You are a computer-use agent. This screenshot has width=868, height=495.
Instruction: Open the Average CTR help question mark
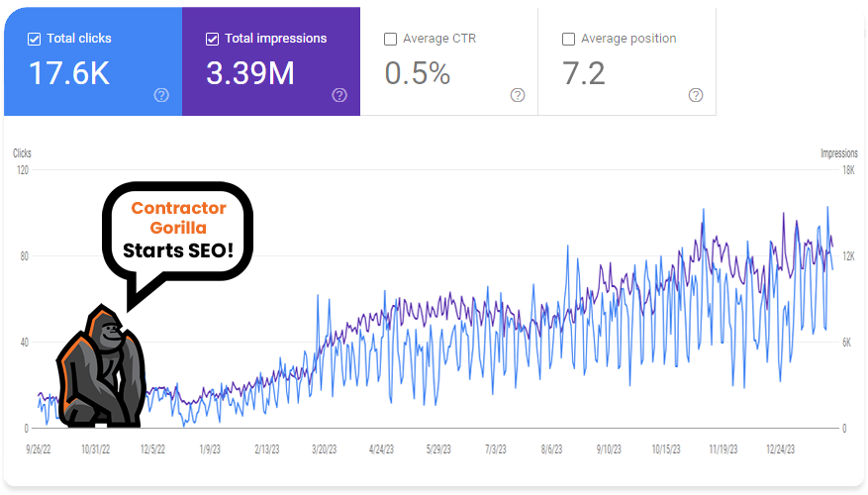pos(518,95)
